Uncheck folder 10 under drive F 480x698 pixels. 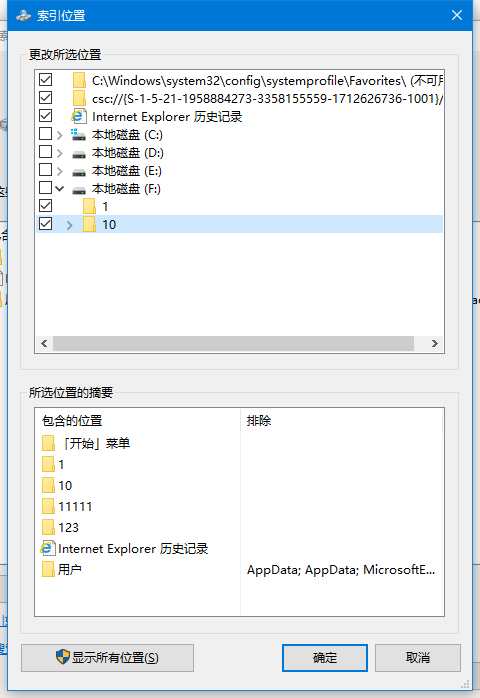point(45,223)
